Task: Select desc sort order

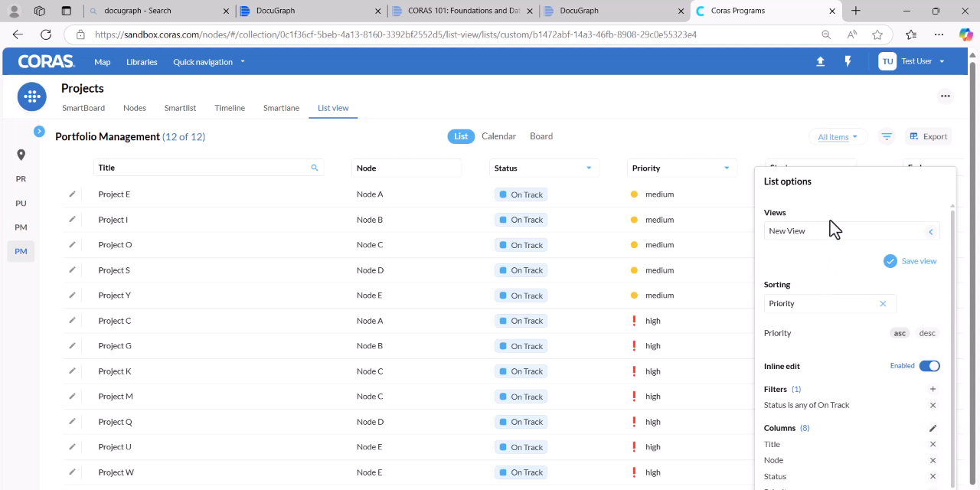Action: [927, 333]
